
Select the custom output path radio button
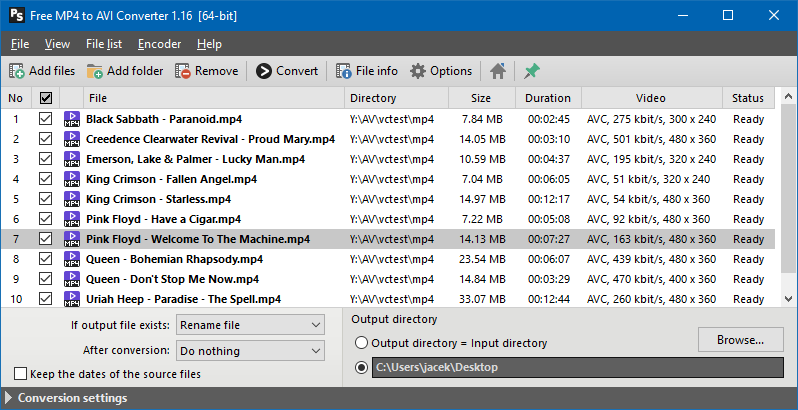[361, 367]
